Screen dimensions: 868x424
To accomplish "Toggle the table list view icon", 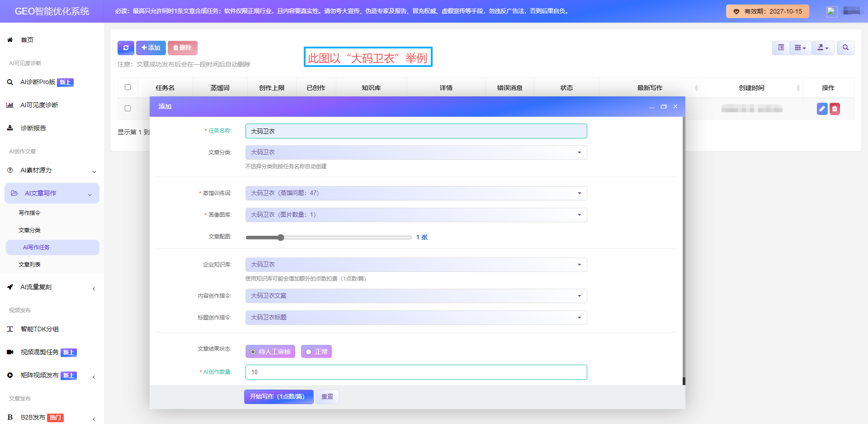I will [781, 48].
